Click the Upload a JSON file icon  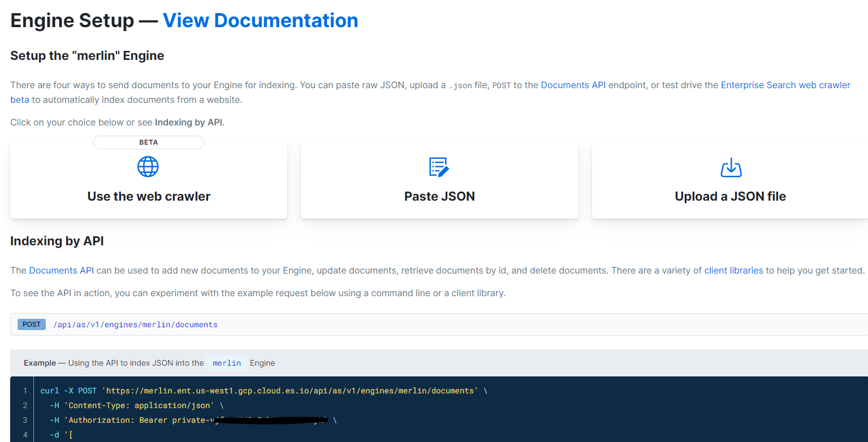coord(731,167)
